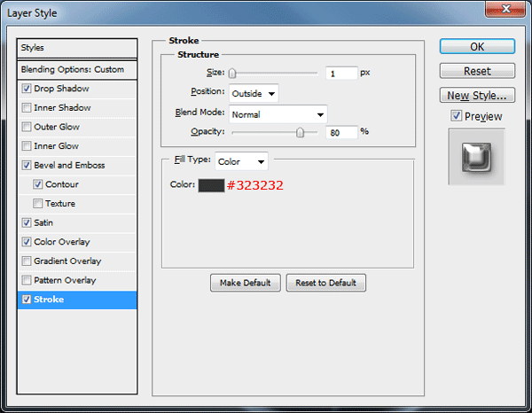This screenshot has width=532, height=413.
Task: Toggle the Drop Shadow checkbox
Action: pos(27,89)
